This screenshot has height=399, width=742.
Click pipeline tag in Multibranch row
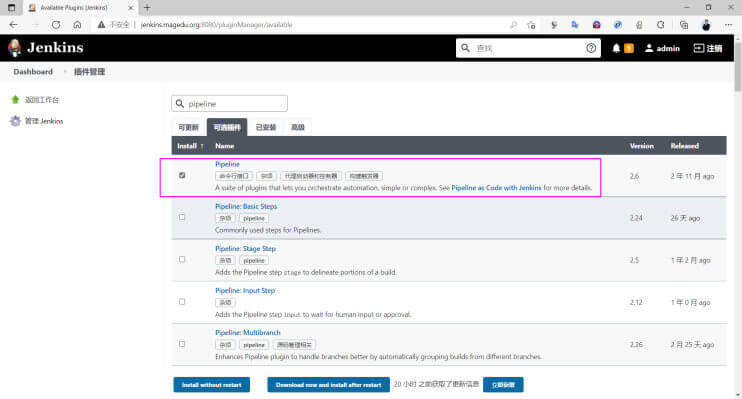(x=254, y=345)
